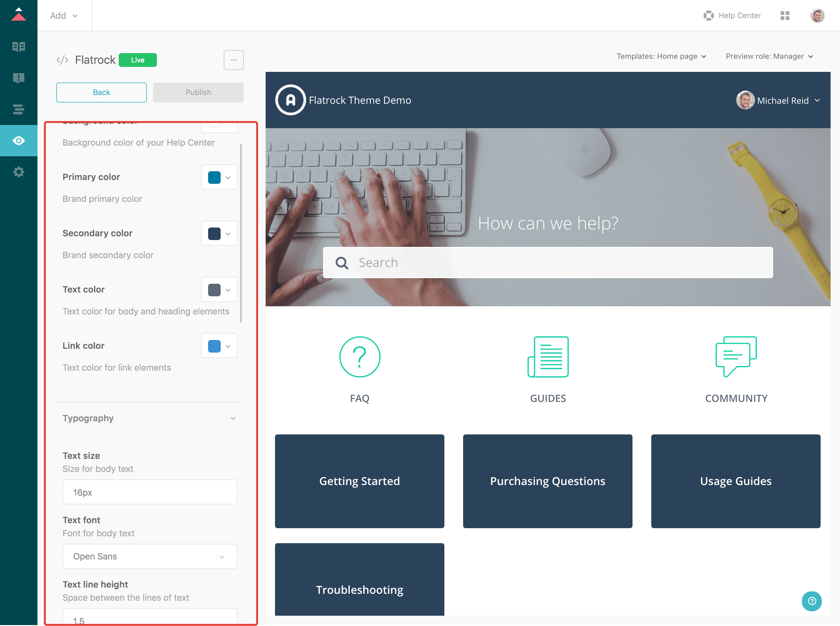Click the magnifier icon in the search bar
Image resolution: width=840 pixels, height=626 pixels.
(341, 262)
